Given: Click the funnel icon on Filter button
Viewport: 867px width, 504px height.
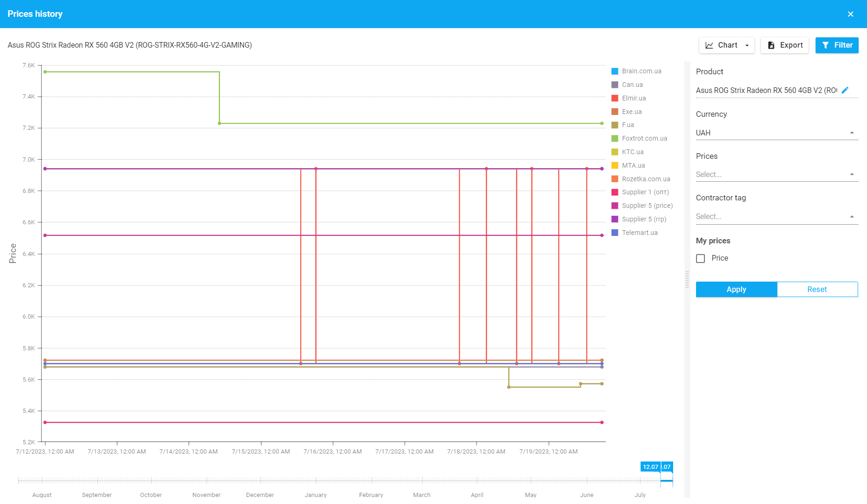Looking at the screenshot, I should 825,45.
